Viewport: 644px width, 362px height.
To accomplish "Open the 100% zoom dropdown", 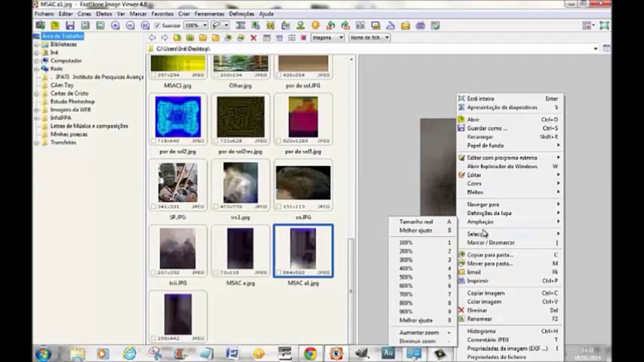I will coord(196,25).
